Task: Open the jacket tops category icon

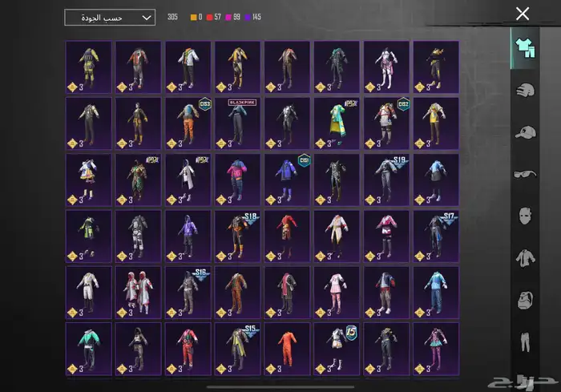Action: click(525, 258)
